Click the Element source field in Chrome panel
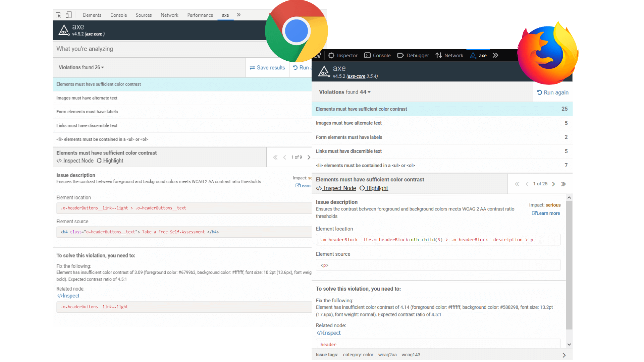Image resolution: width=644 pixels, height=362 pixels. (x=184, y=232)
